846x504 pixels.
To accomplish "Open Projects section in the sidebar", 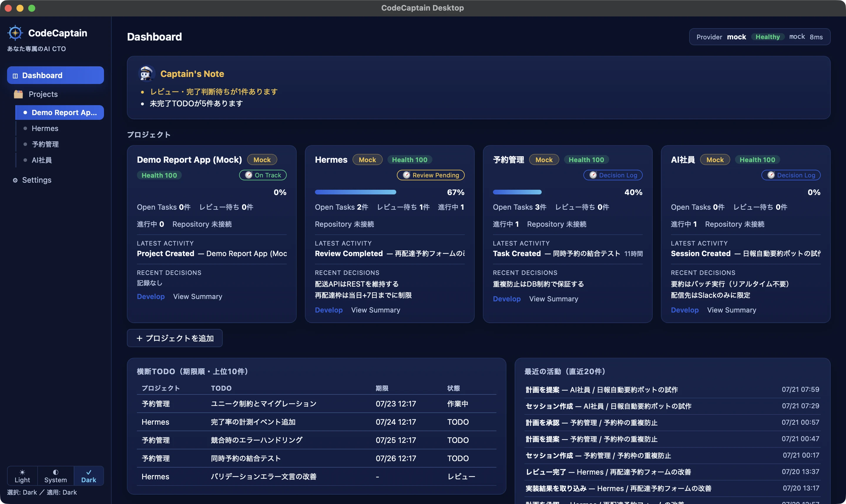I will pyautogui.click(x=55, y=94).
